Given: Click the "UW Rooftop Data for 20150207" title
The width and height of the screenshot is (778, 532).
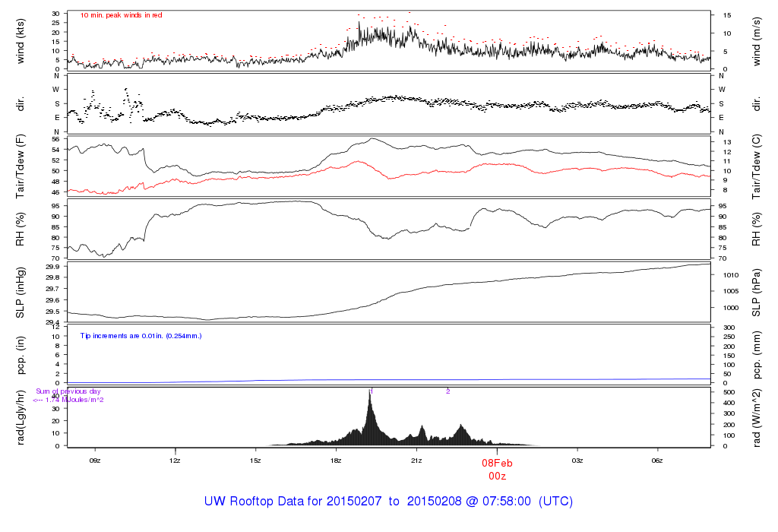Looking at the screenshot, I should 293,502.
